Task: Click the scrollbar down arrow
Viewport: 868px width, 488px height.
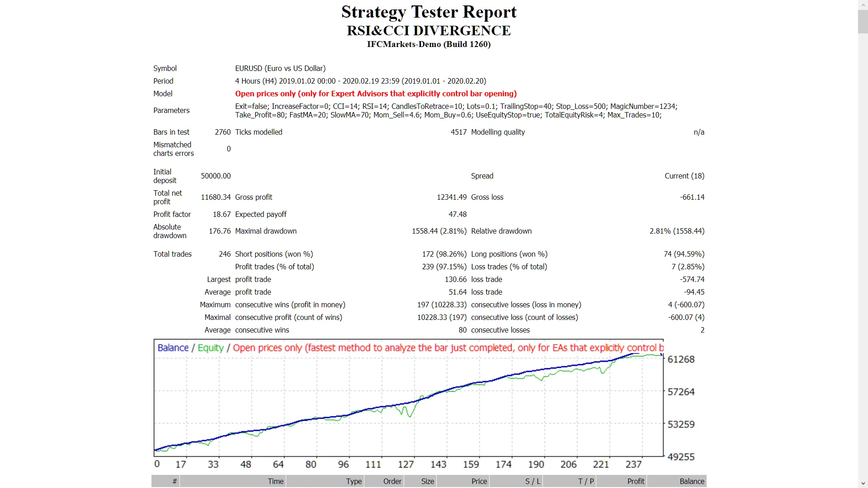Action: pos(863,484)
